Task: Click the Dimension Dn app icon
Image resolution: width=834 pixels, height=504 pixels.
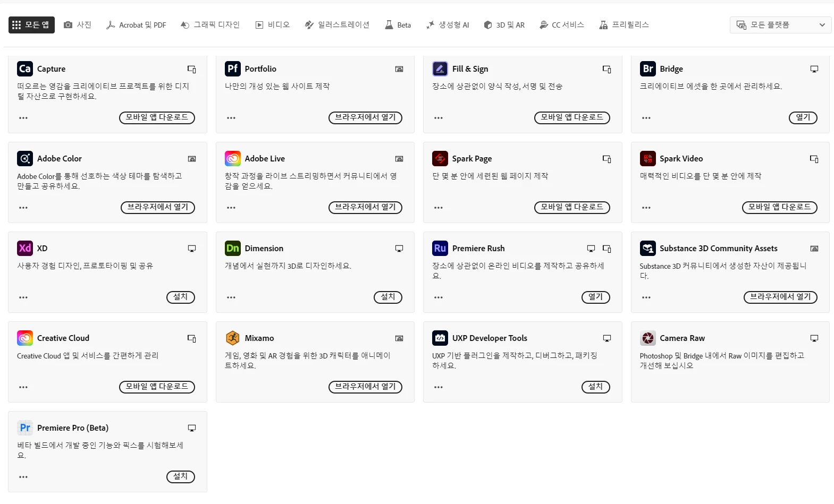Action: pos(232,248)
